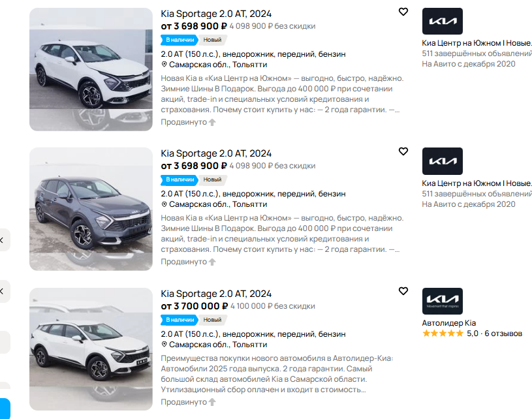Click the location pin in the first listing
This screenshot has height=419, width=532.
(x=164, y=65)
